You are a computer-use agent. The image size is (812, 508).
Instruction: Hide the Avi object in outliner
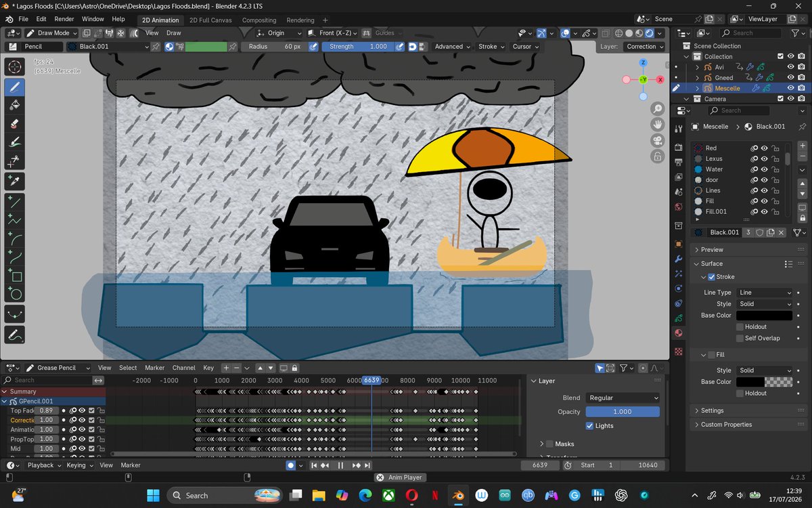click(790, 67)
